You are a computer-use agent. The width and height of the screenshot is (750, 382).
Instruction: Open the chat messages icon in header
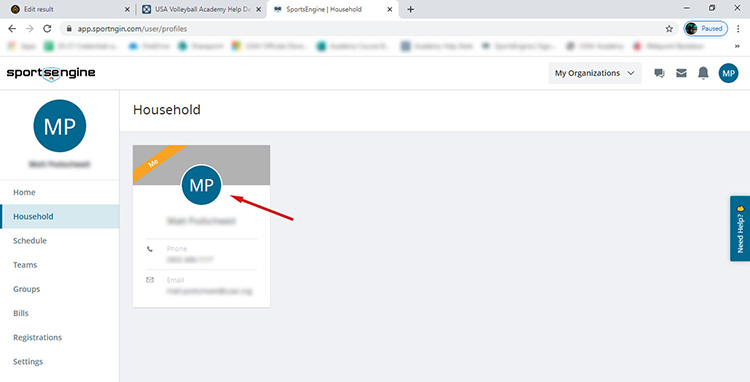(659, 73)
